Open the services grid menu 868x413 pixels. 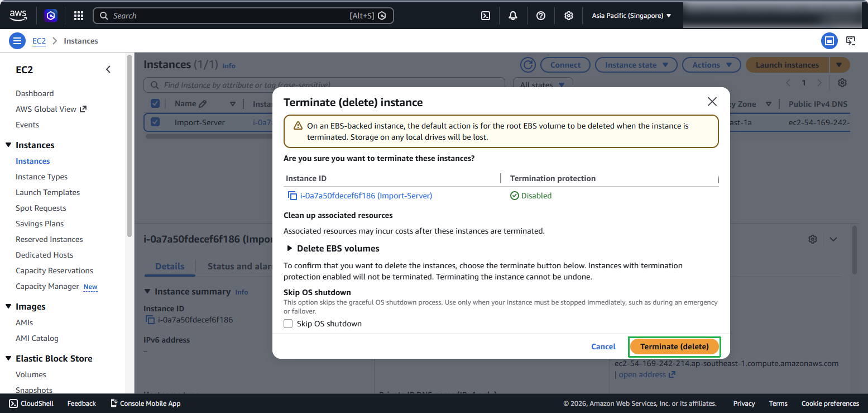79,16
